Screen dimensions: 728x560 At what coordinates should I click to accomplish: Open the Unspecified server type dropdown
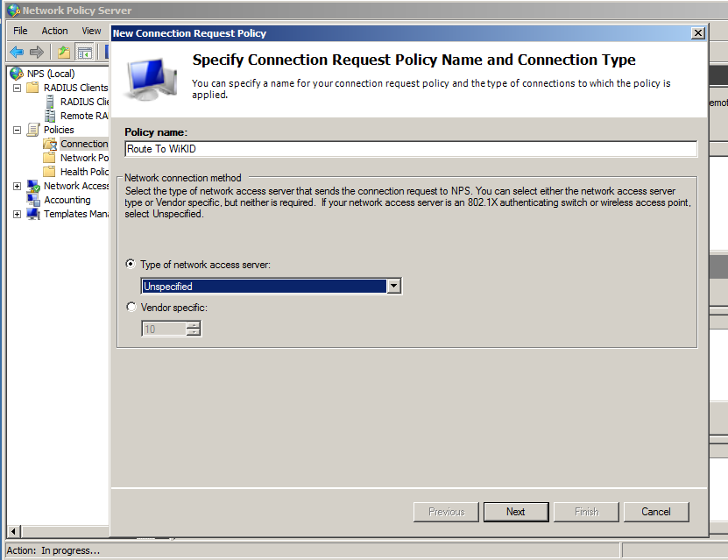coord(393,286)
